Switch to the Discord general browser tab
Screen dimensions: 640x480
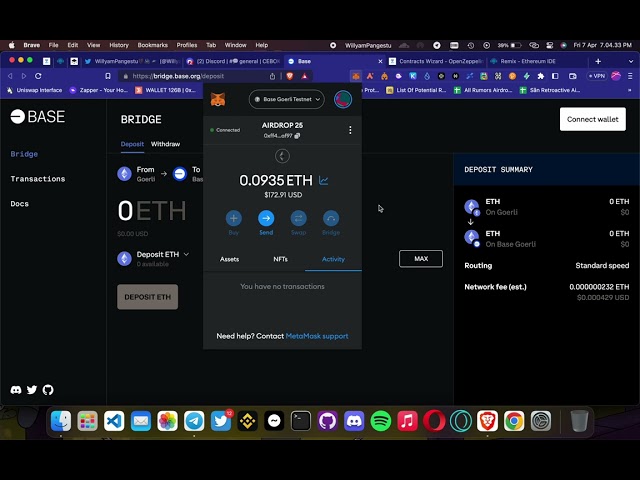point(233,61)
